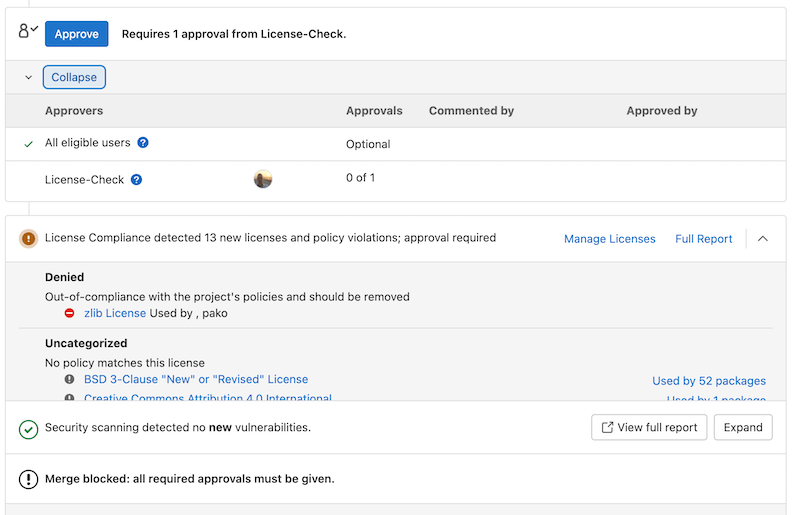The height and width of the screenshot is (515, 798).
Task: Click the approvals person-check icon
Action: point(28,32)
